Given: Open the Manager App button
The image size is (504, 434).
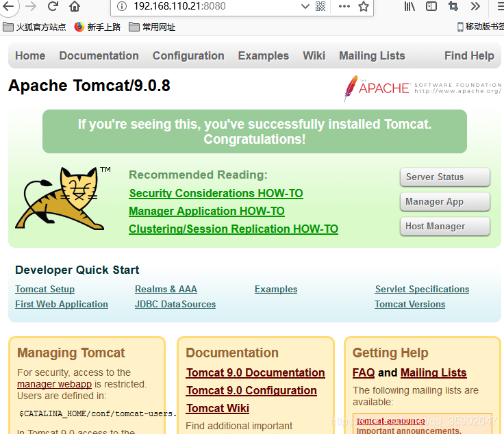Looking at the screenshot, I should 445,202.
